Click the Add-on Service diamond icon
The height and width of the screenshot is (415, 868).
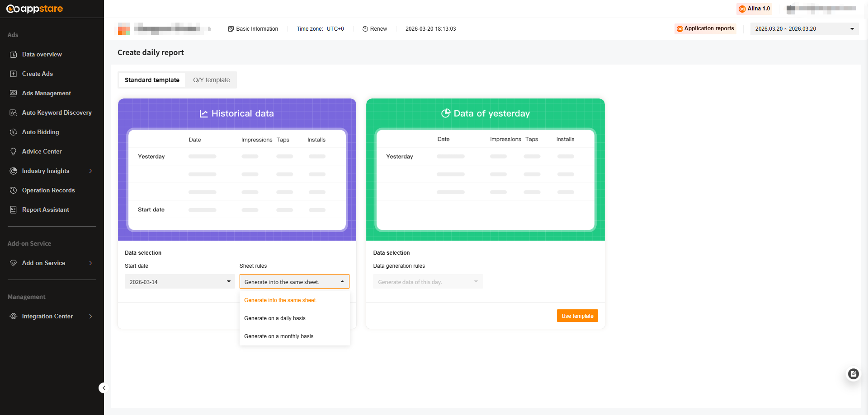click(14, 263)
